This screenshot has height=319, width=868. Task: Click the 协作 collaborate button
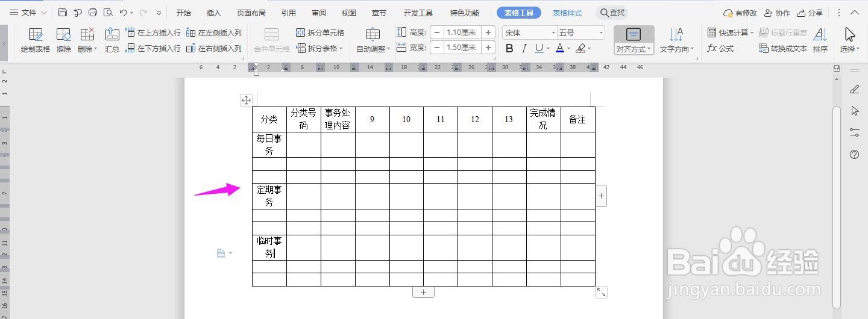coord(777,13)
